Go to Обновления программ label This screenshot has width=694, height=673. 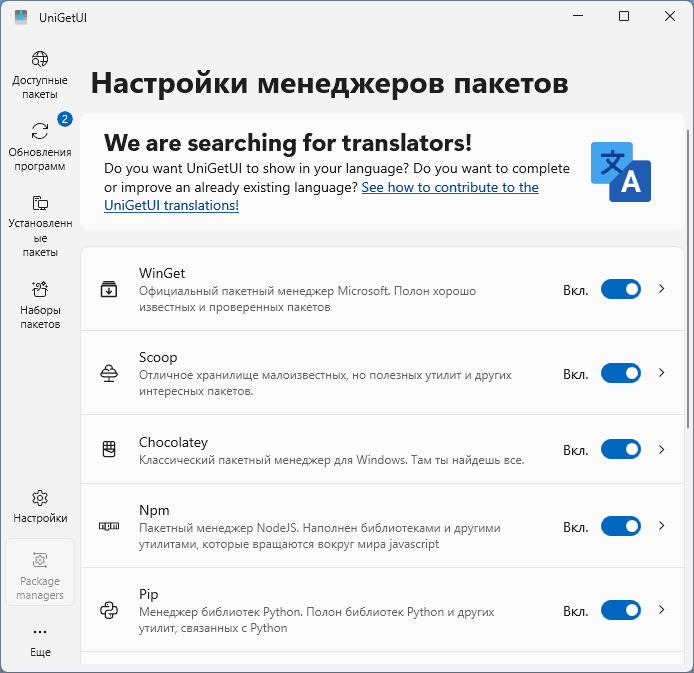pos(40,159)
